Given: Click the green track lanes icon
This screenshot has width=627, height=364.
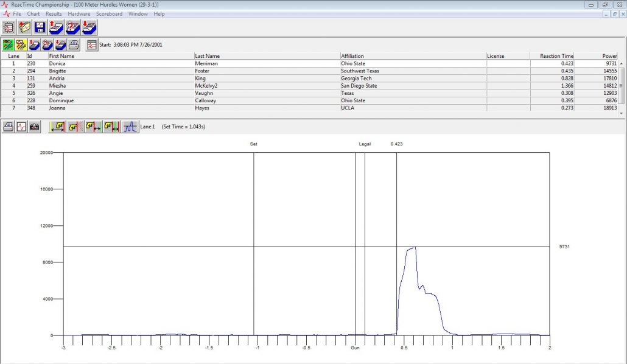Looking at the screenshot, I should pos(9,44).
